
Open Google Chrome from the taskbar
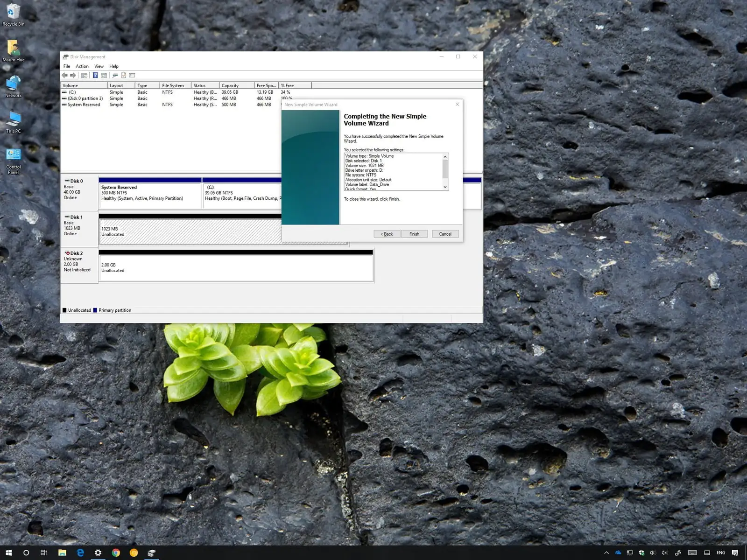[116, 553]
